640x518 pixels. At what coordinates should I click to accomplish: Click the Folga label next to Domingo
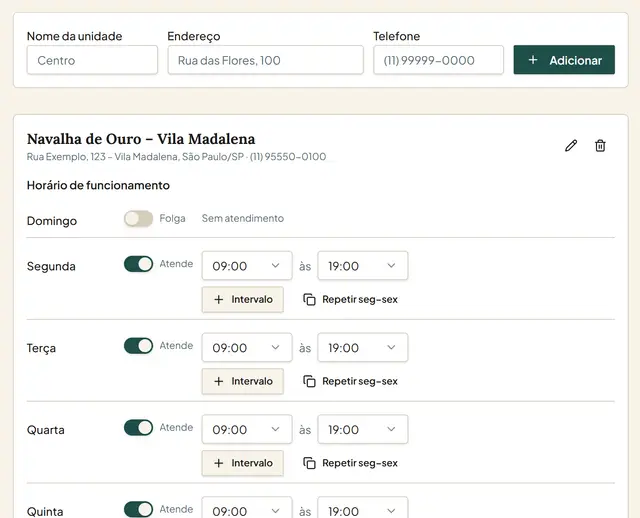(x=172, y=218)
